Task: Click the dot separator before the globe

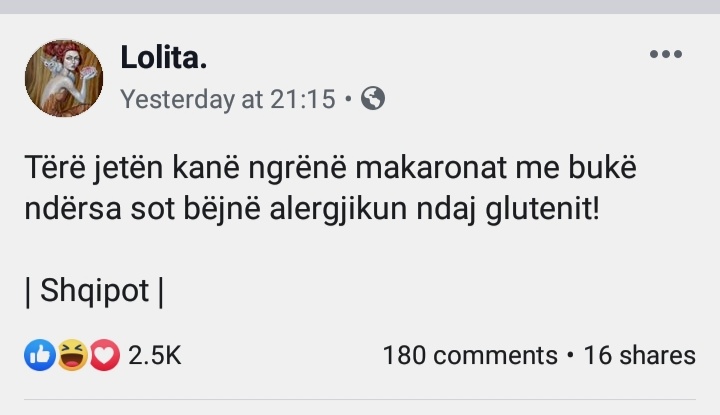Action: click(x=347, y=99)
